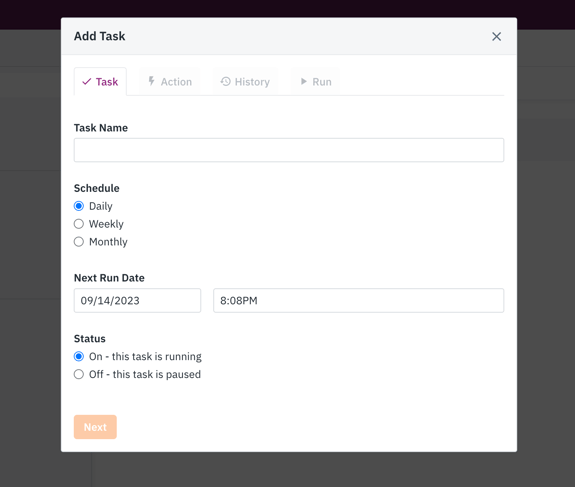Click the Add Task dialog heading
Viewport: 575px width, 487px height.
100,36
